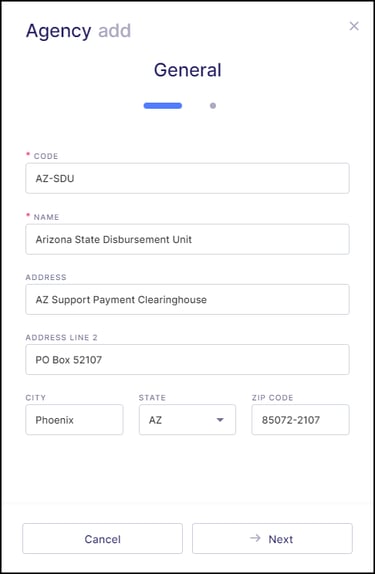
Task: Select the Zip Code field 85072-2107
Action: [300, 420]
